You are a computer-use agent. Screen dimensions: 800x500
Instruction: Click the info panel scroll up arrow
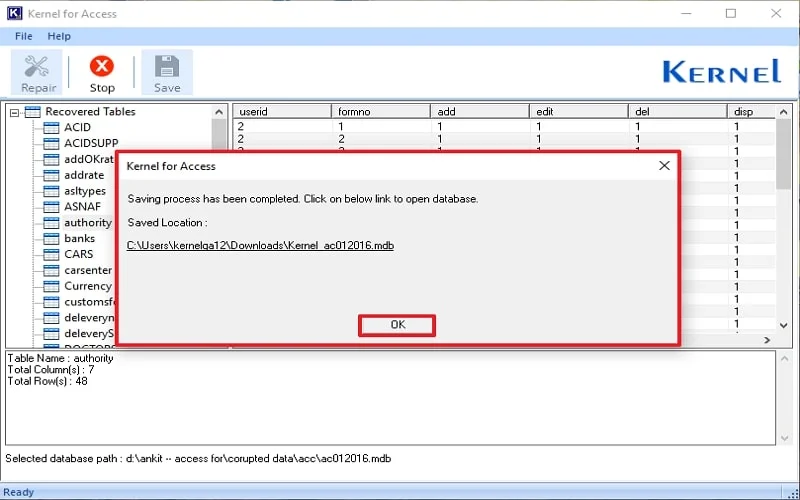(785, 359)
